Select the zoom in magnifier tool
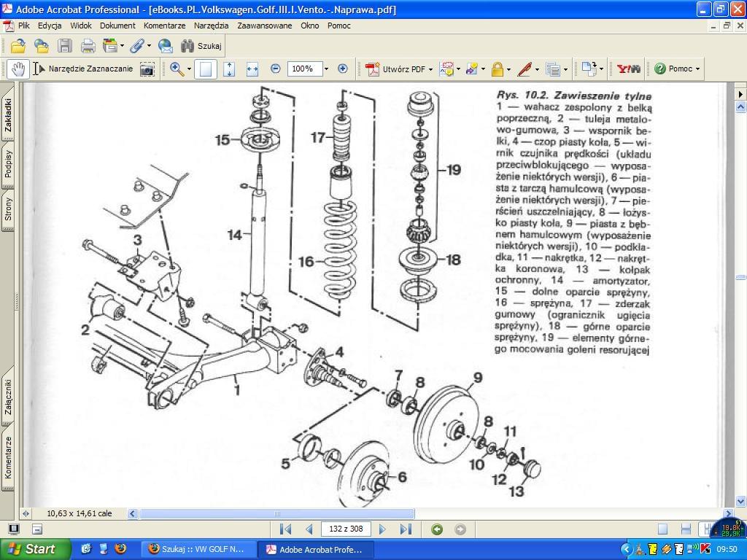The width and height of the screenshot is (747, 560). (x=177, y=69)
